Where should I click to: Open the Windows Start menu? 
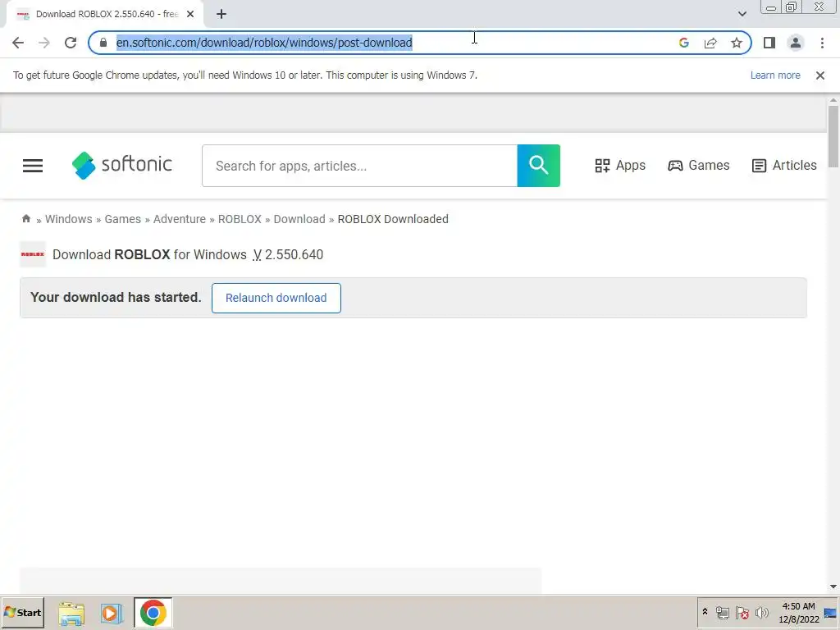coord(23,612)
